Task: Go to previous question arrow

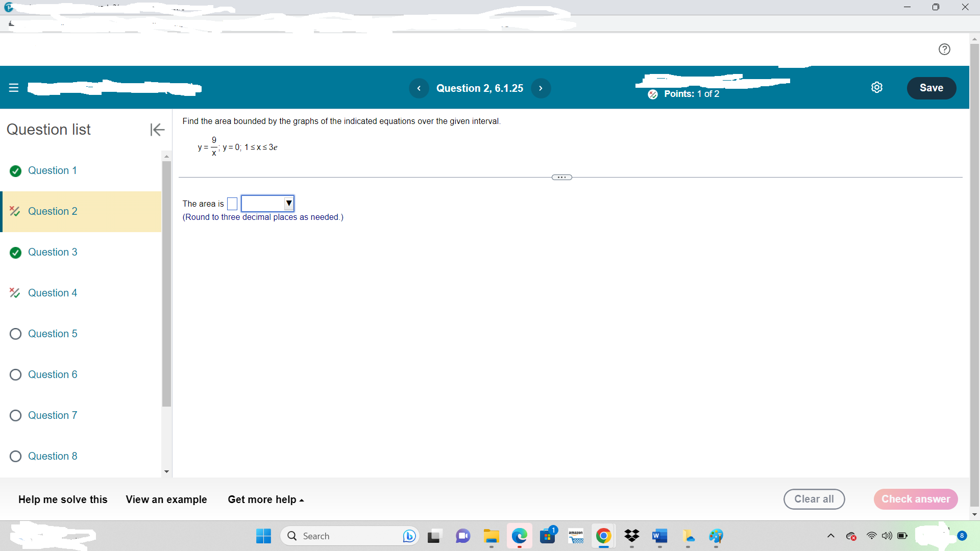Action: click(x=419, y=88)
